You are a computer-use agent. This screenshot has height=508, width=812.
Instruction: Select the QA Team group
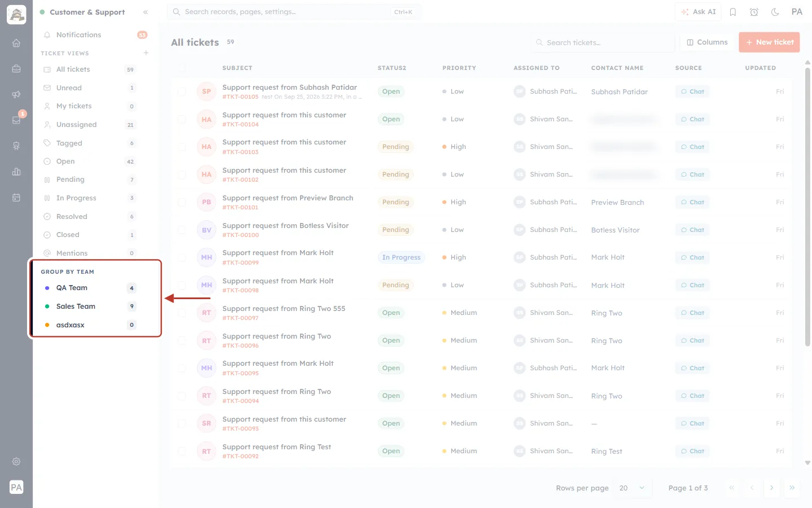pos(89,288)
